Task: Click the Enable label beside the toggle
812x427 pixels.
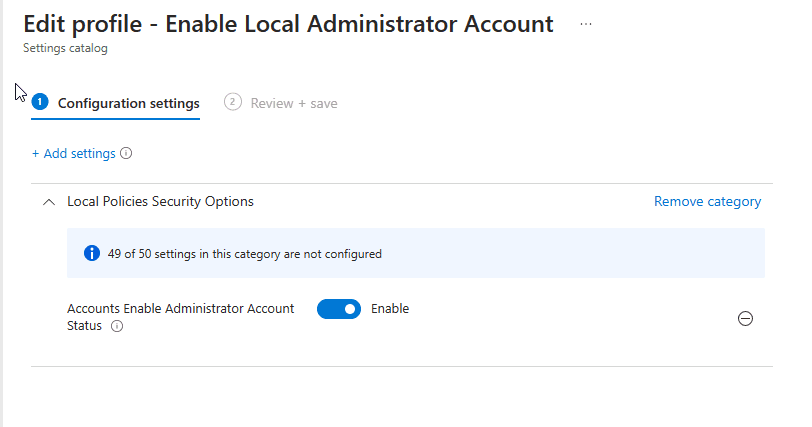Action: (x=390, y=309)
